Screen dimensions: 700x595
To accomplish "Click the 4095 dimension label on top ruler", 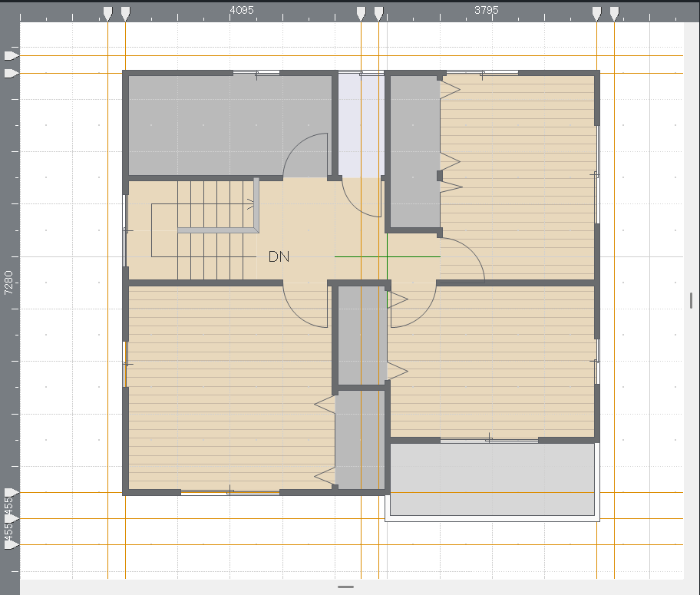I will pos(242,11).
